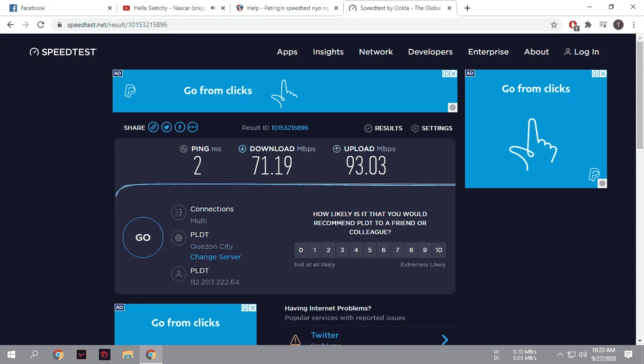Open Result ID 10153215896 link
This screenshot has width=644, height=364.
point(290,128)
